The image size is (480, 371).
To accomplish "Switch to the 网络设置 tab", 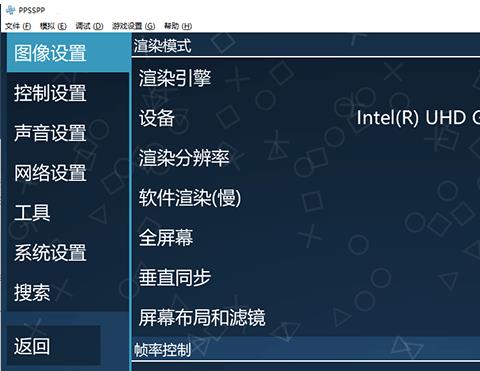I will tap(68, 173).
